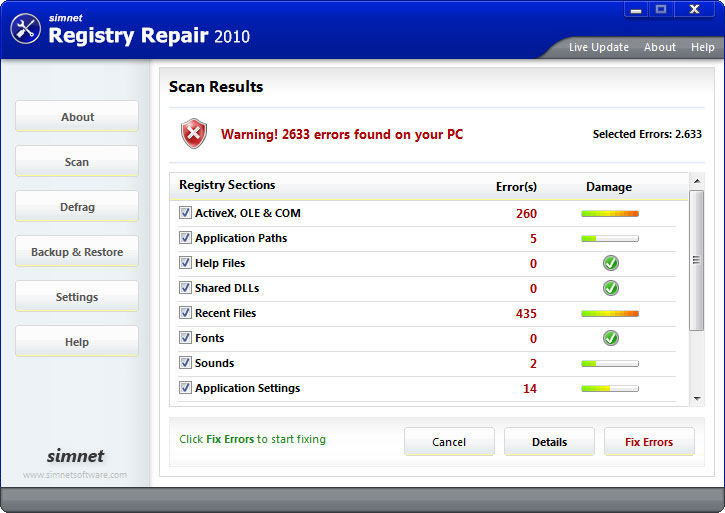Click the 'Click Fix Errors to start fixing' hint
The image size is (725, 513).
pyautogui.click(x=252, y=439)
